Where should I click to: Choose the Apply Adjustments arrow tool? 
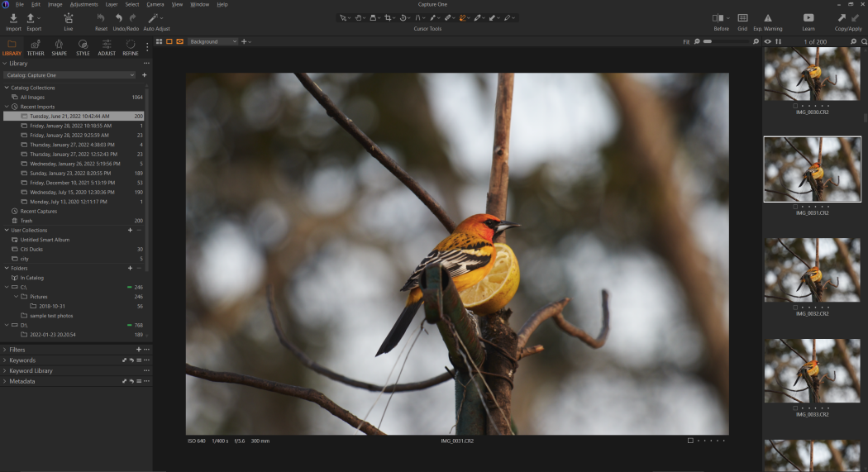coord(492,17)
